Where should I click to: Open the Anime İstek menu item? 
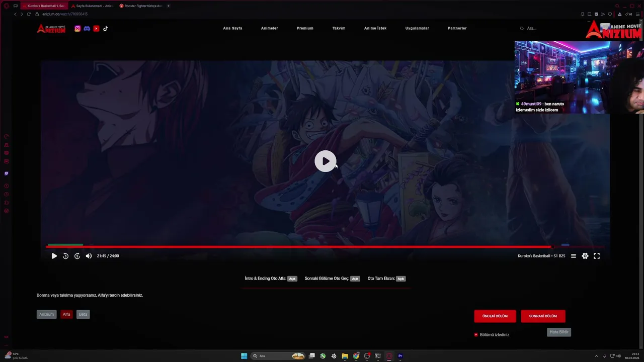point(375,28)
